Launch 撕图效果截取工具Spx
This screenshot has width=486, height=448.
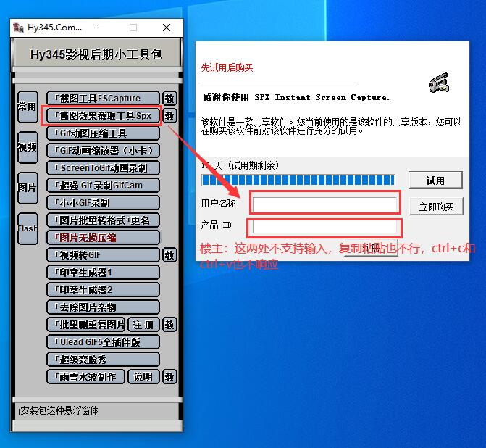click(104, 116)
